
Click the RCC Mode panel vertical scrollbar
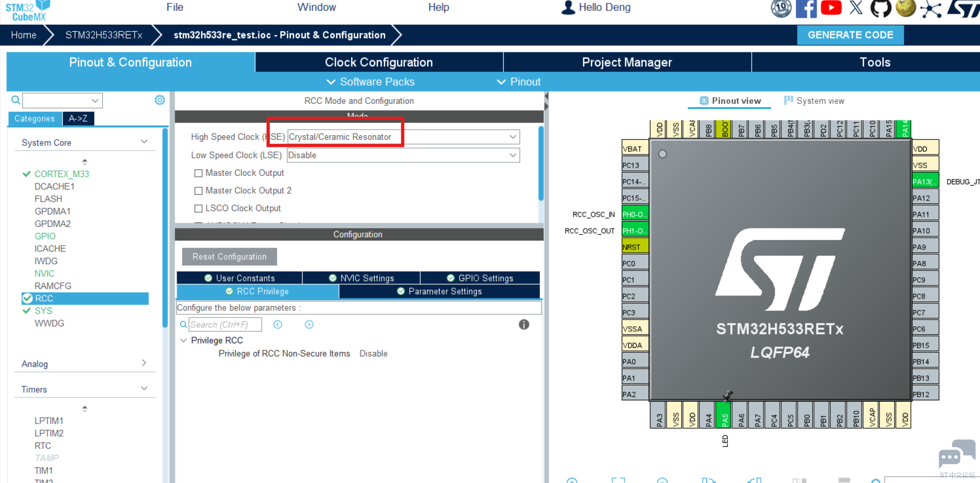[x=541, y=163]
